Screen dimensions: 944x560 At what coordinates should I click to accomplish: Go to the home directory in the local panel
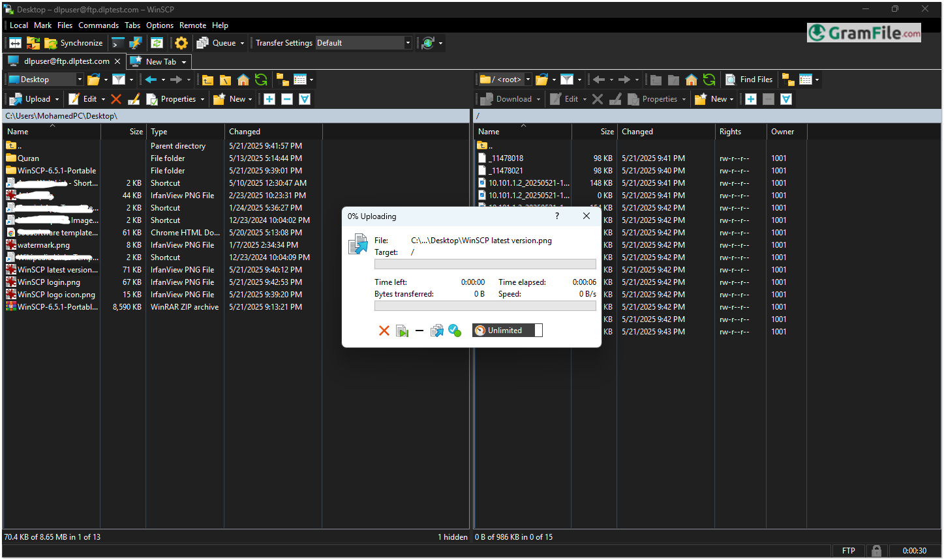(243, 80)
